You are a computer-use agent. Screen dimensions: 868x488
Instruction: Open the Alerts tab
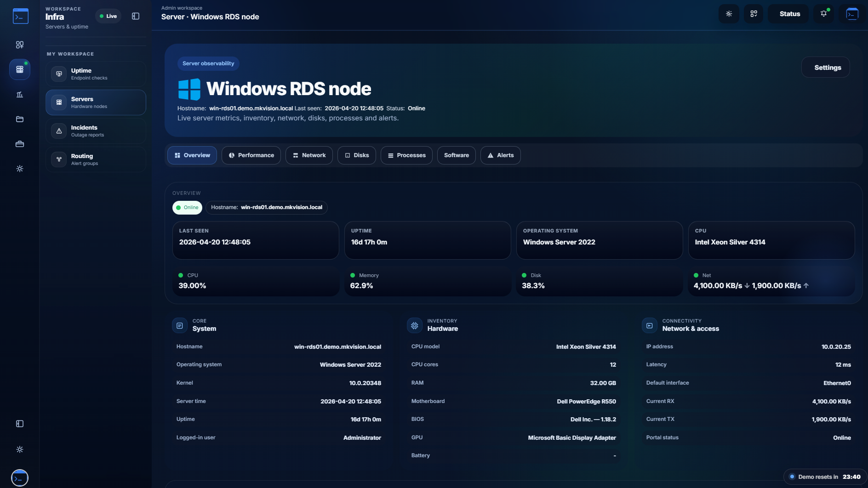click(x=501, y=155)
